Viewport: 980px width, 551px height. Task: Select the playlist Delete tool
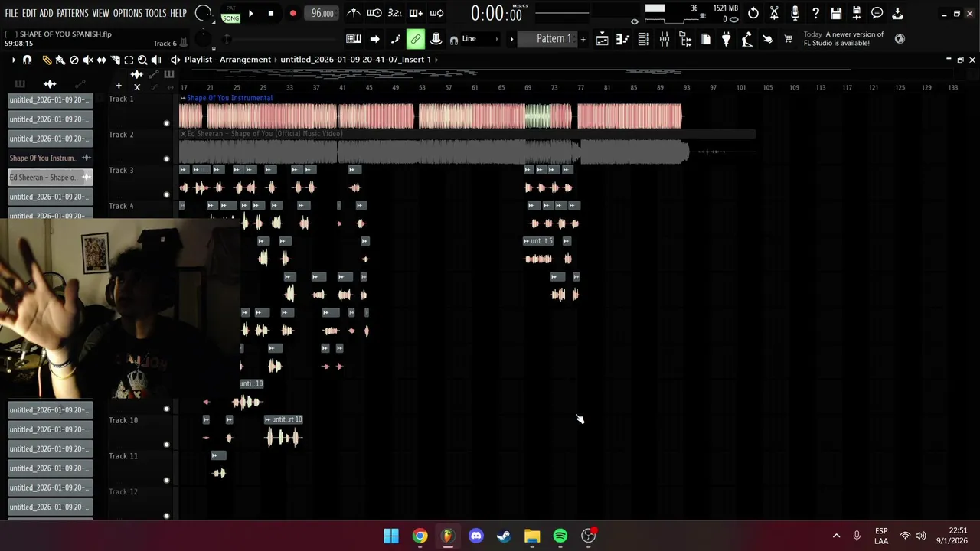click(74, 60)
